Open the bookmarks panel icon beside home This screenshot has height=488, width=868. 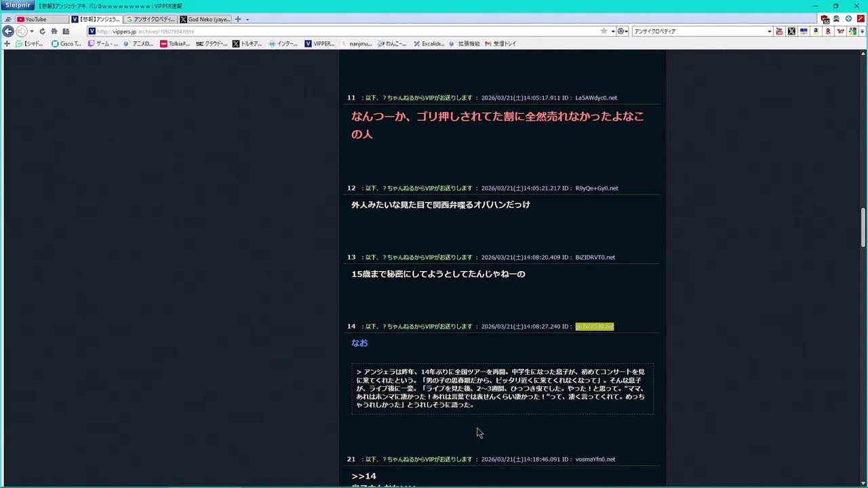pyautogui.click(x=66, y=31)
